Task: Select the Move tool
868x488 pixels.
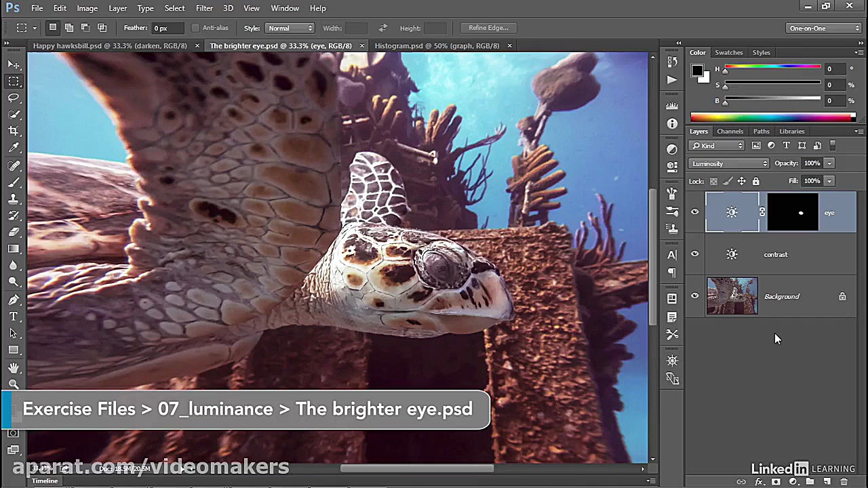Action: [14, 64]
